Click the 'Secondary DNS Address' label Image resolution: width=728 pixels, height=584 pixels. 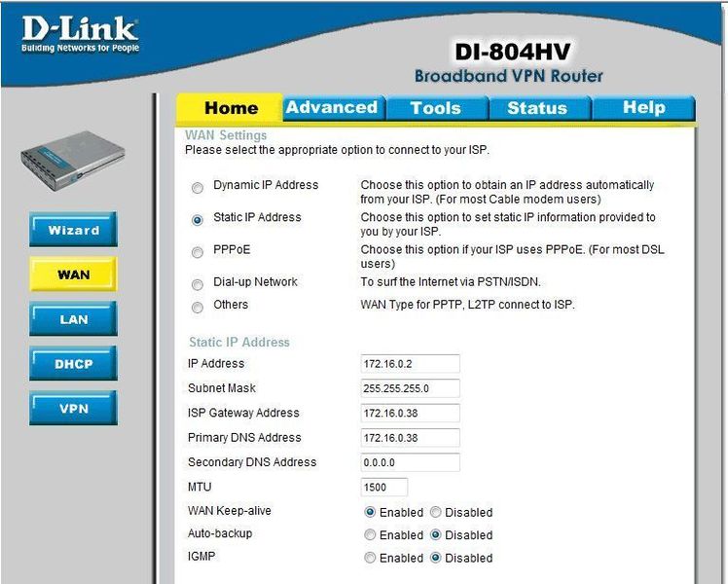pos(252,462)
